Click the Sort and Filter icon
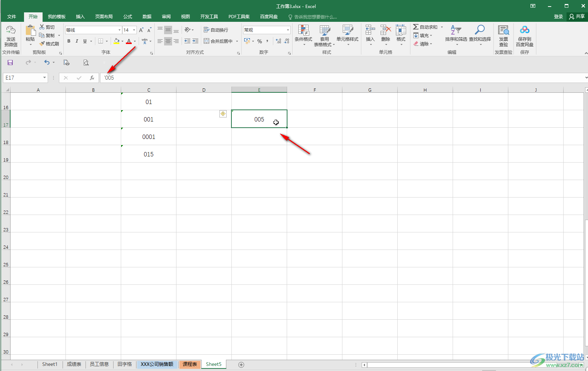Screen dimensions: 588x371 (456, 30)
